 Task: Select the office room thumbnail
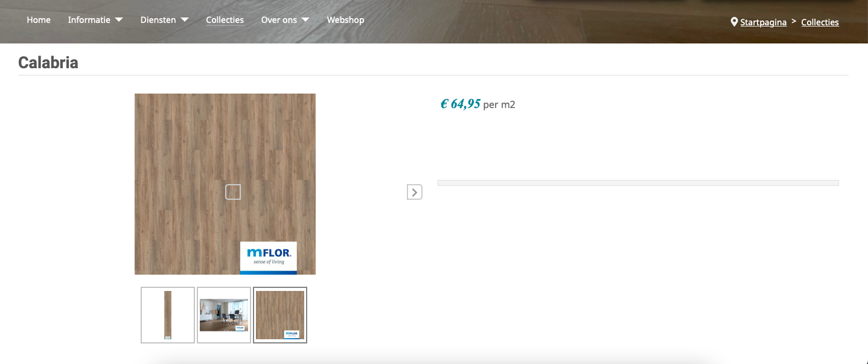[x=224, y=315]
